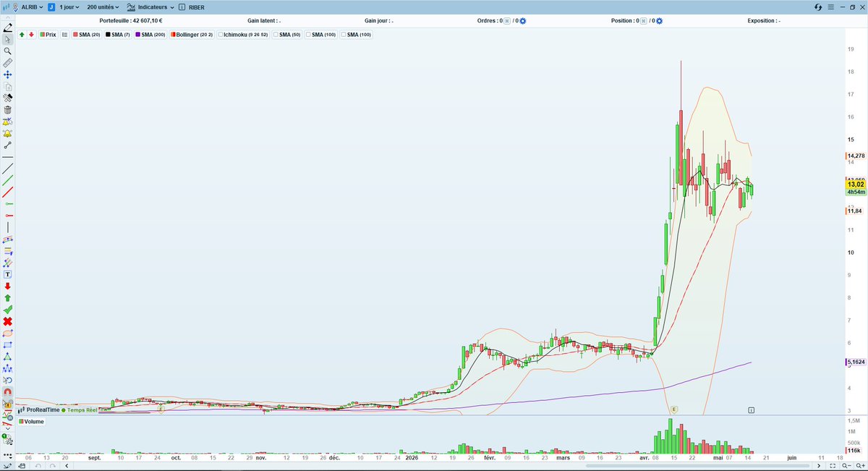
Task: Select the black horizontal line tool
Action: point(8,157)
